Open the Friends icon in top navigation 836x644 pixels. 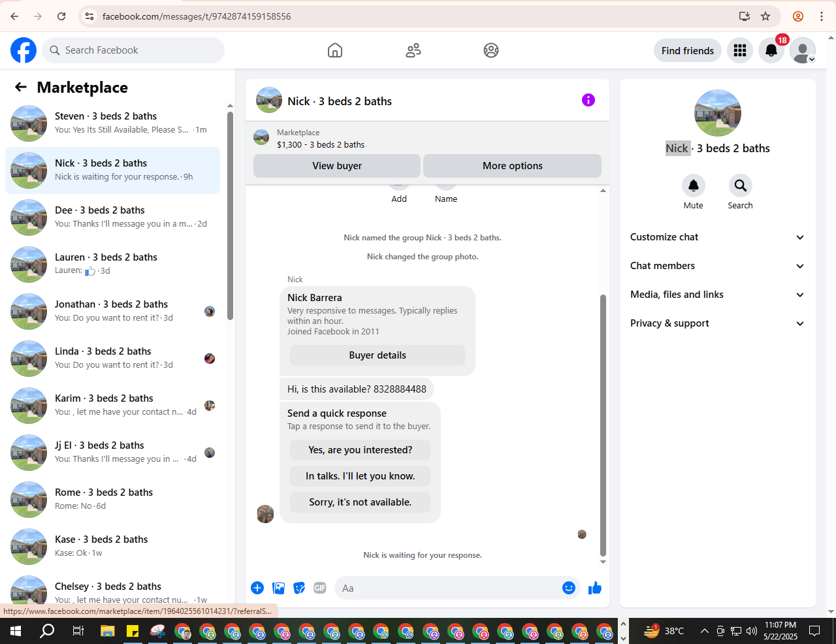[413, 50]
